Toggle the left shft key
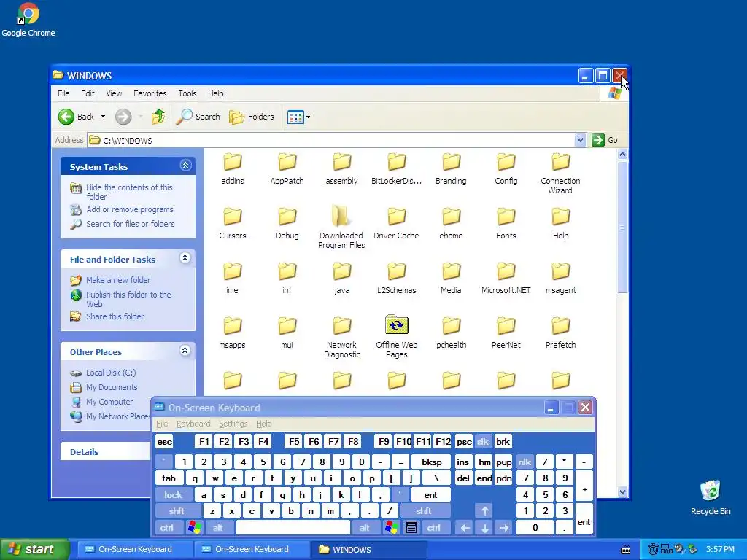747x560 pixels. [177, 511]
